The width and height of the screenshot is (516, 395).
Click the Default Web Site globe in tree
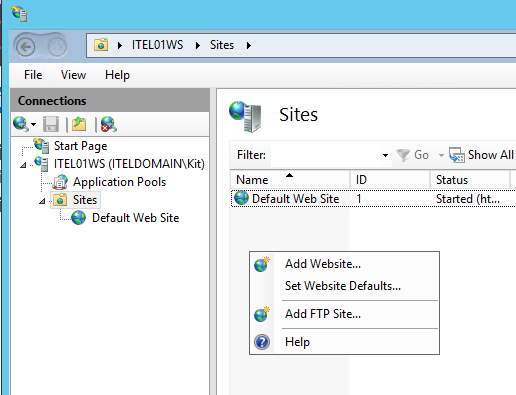[x=79, y=218]
